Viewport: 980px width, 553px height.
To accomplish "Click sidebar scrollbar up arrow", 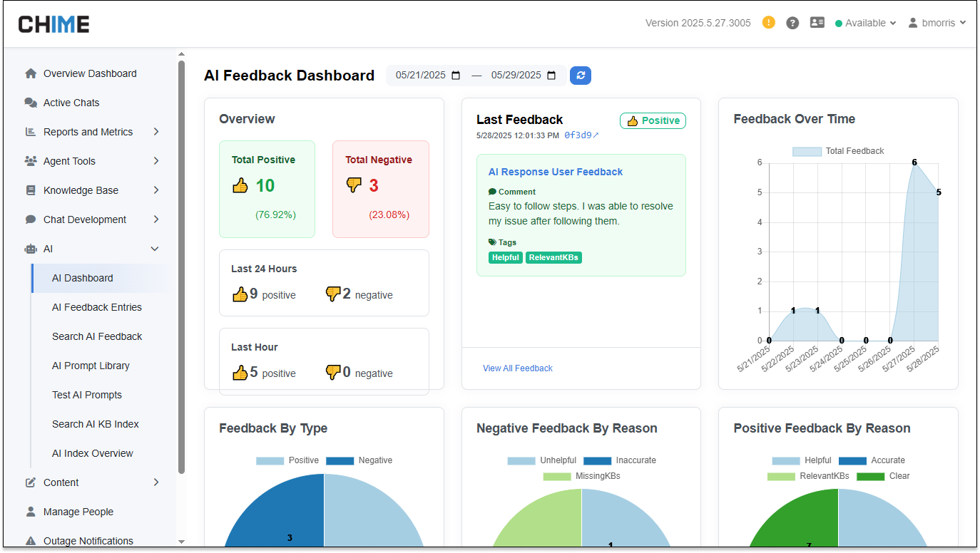I will [x=181, y=54].
